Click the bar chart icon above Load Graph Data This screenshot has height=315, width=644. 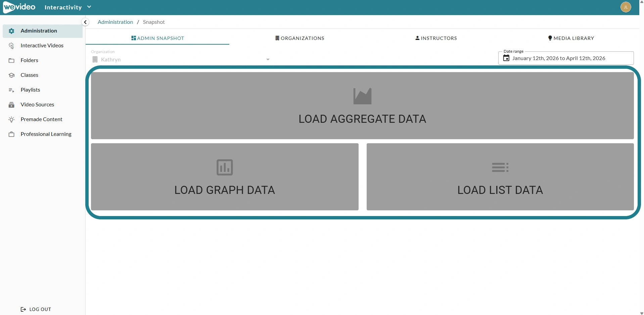[225, 167]
